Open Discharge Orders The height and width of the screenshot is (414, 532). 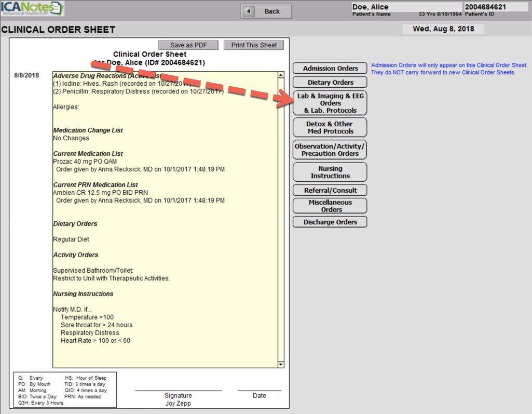coord(330,222)
